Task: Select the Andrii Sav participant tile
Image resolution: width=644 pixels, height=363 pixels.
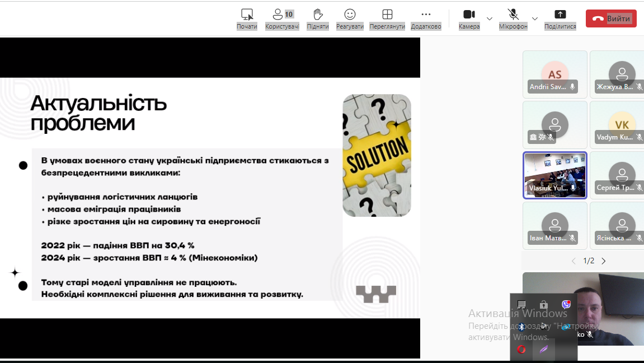Action: (x=554, y=75)
